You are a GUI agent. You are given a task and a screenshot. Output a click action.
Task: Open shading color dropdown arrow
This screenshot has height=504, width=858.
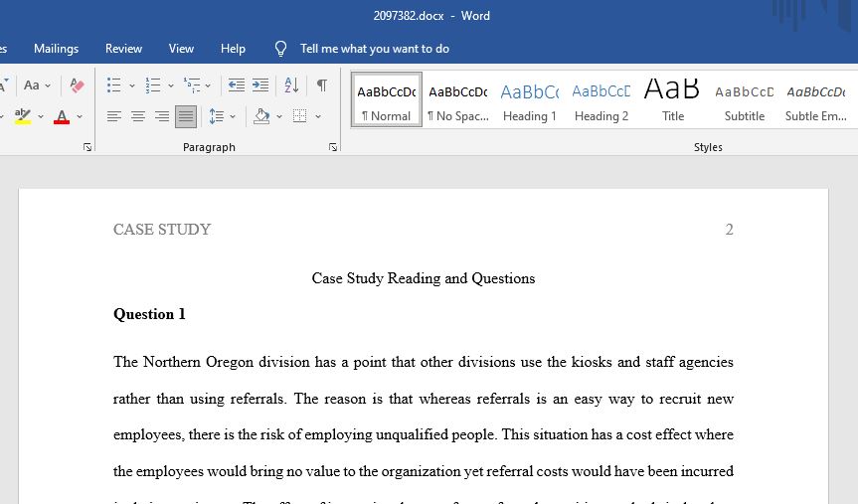(x=279, y=116)
